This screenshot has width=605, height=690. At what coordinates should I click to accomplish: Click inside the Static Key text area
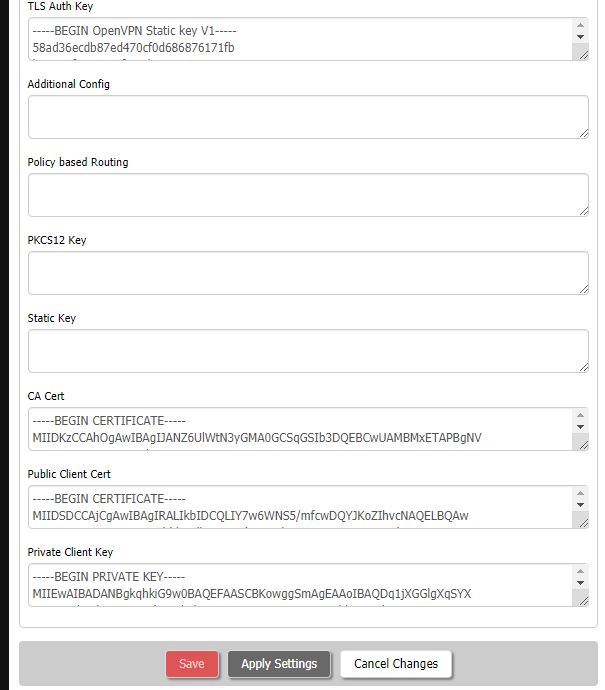coord(308,351)
